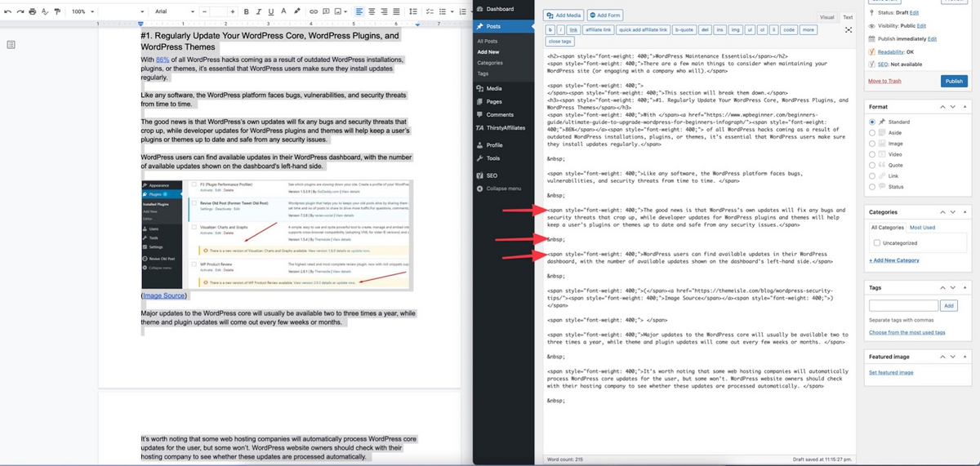The width and height of the screenshot is (980, 466).
Task: Open the zoom level dropdown at 100%
Action: pos(82,11)
